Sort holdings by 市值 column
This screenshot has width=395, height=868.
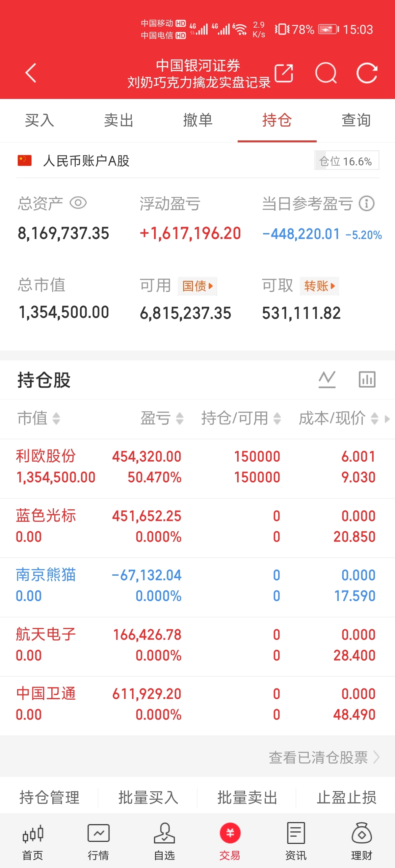point(39,419)
